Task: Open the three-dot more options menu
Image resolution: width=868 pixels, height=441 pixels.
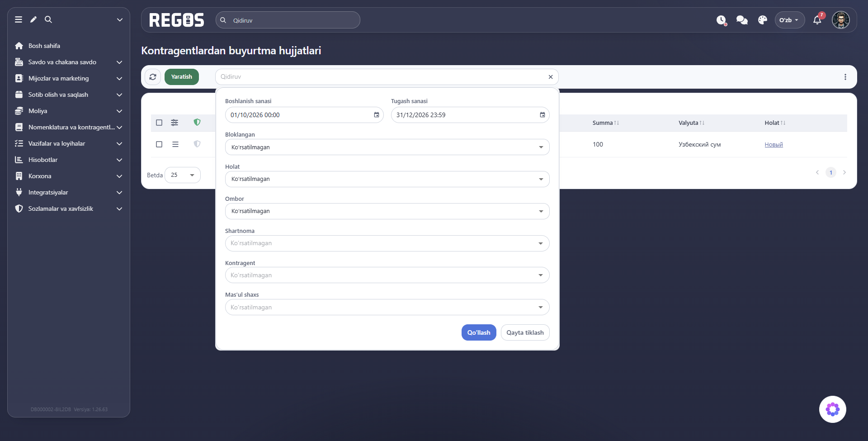Action: pos(845,77)
